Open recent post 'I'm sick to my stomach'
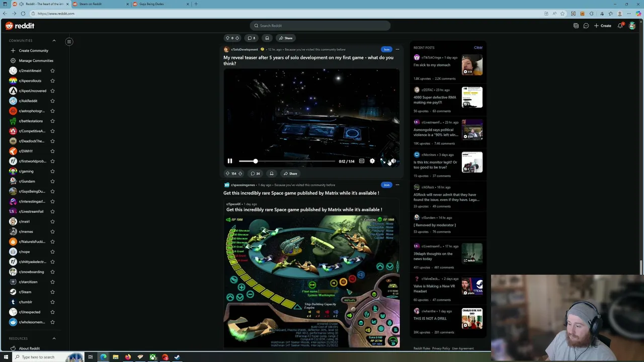 432,65
